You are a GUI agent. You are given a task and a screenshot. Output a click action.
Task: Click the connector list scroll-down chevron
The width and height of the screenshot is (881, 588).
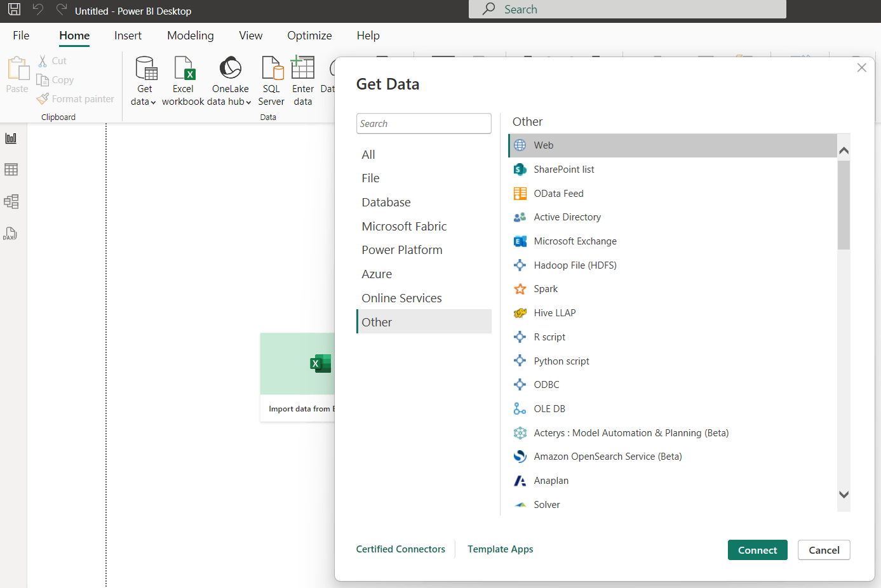pyautogui.click(x=844, y=494)
